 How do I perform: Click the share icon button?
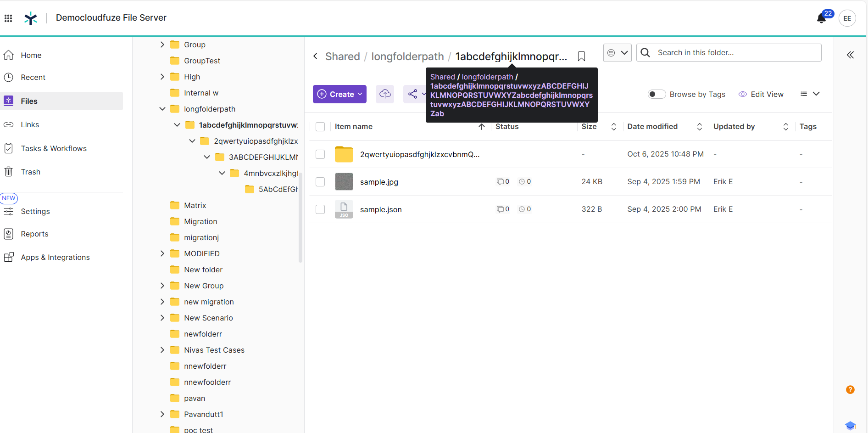pyautogui.click(x=413, y=94)
